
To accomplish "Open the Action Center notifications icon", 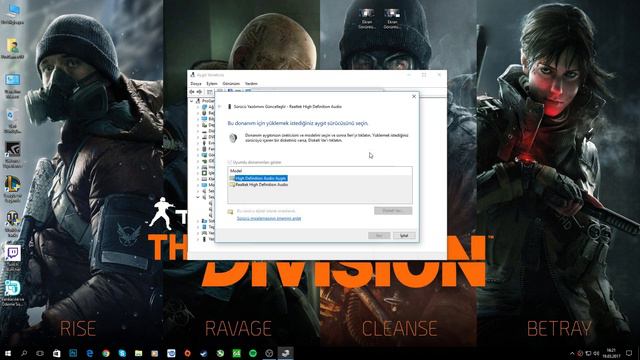I will point(629,353).
